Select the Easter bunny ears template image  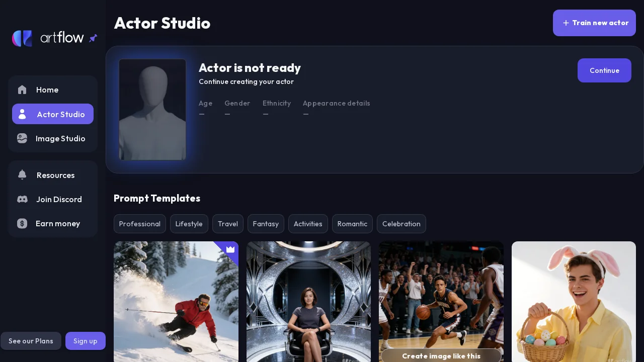[574, 302]
